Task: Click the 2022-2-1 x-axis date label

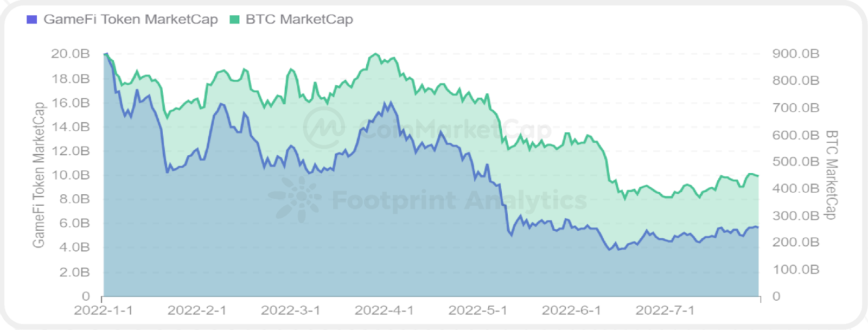Action: [x=197, y=310]
